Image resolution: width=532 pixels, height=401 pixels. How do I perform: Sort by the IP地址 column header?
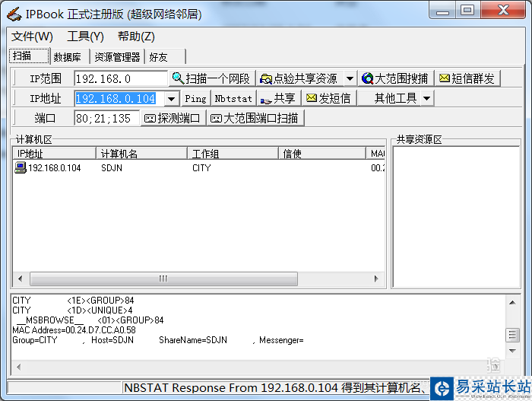coord(54,154)
